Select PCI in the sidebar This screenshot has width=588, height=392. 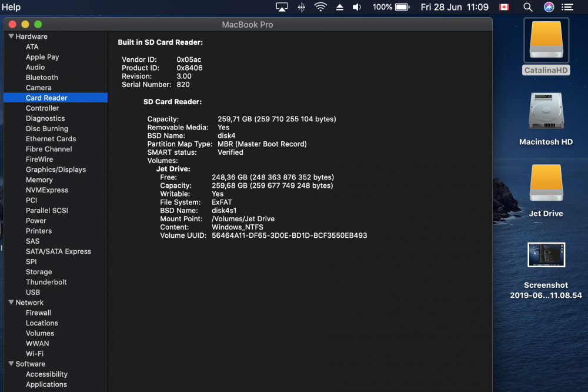click(32, 200)
